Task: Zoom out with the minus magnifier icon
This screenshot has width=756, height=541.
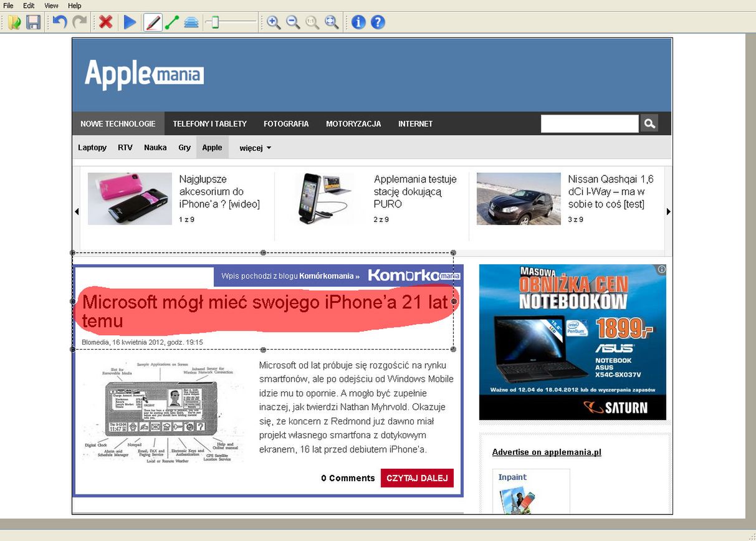Action: (292, 22)
